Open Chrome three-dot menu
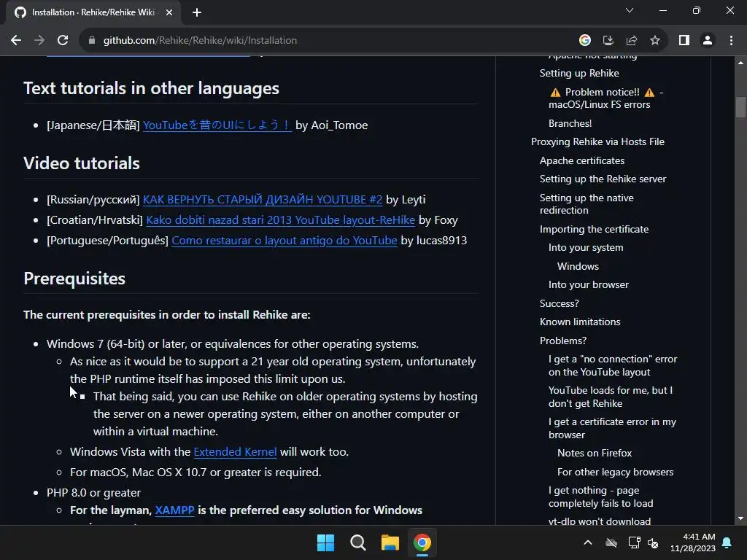 coord(731,41)
